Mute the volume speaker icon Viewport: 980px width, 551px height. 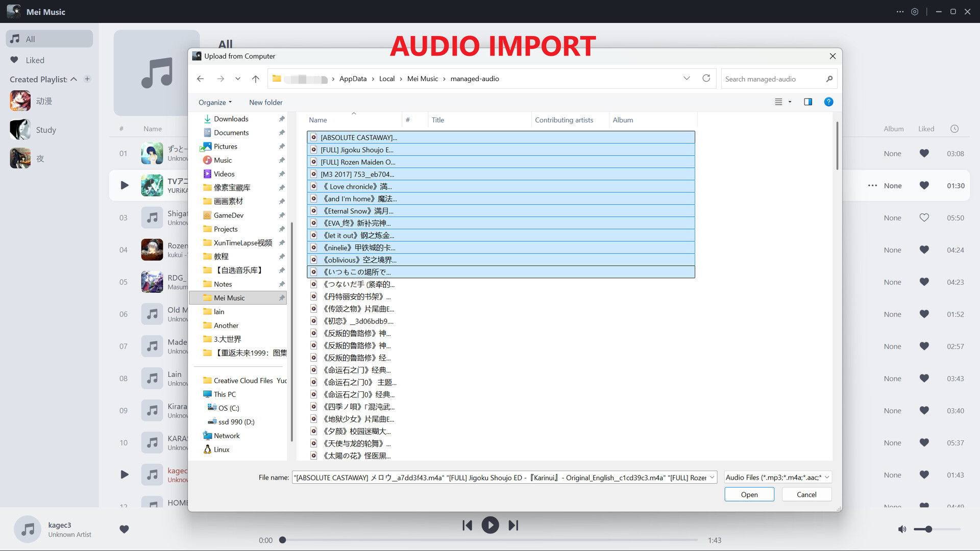(x=902, y=529)
